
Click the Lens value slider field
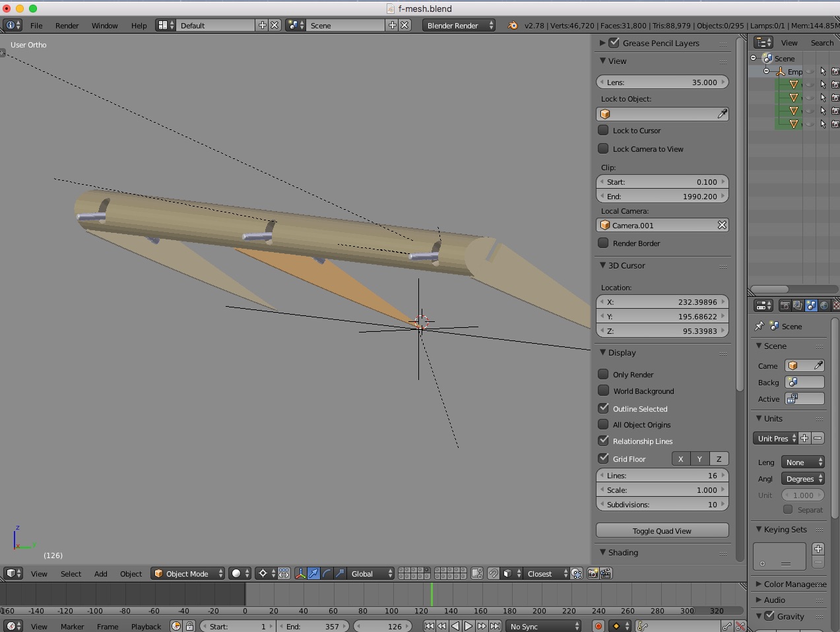(x=662, y=82)
